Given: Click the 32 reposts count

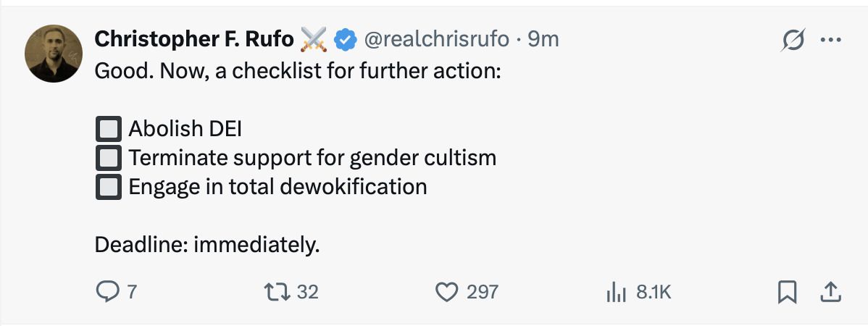Looking at the screenshot, I should pos(308,292).
